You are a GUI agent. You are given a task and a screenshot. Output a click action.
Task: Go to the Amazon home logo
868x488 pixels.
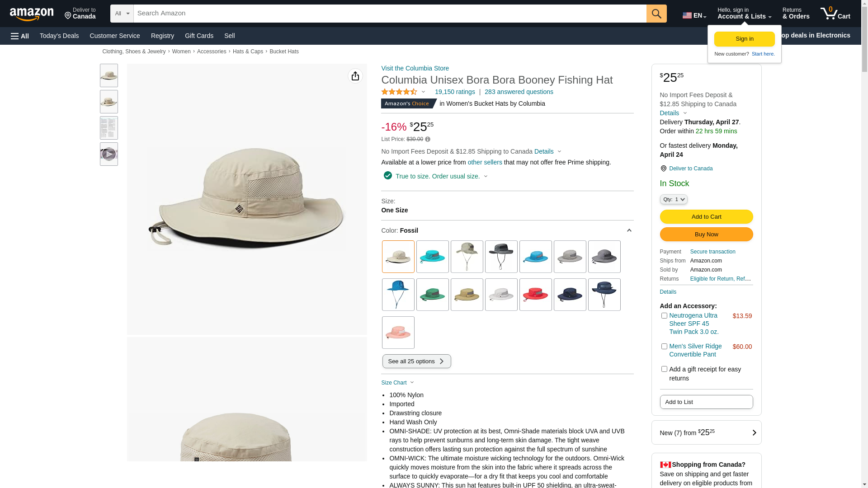pyautogui.click(x=32, y=14)
